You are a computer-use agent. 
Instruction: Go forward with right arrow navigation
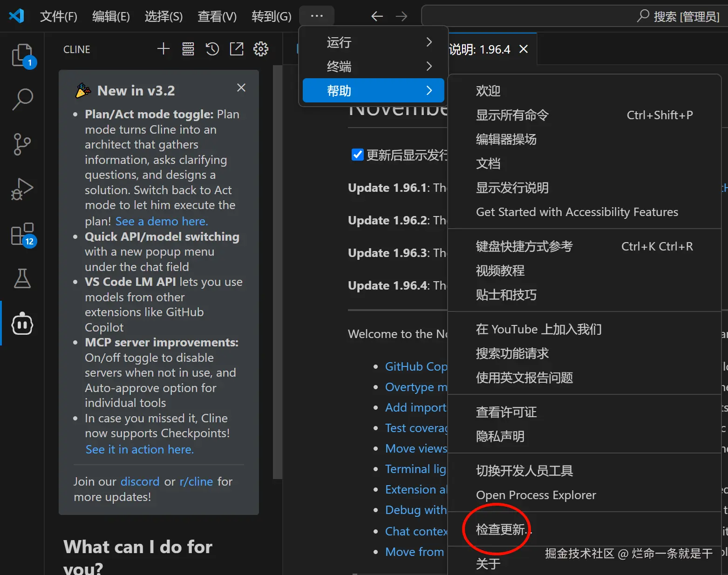tap(401, 17)
